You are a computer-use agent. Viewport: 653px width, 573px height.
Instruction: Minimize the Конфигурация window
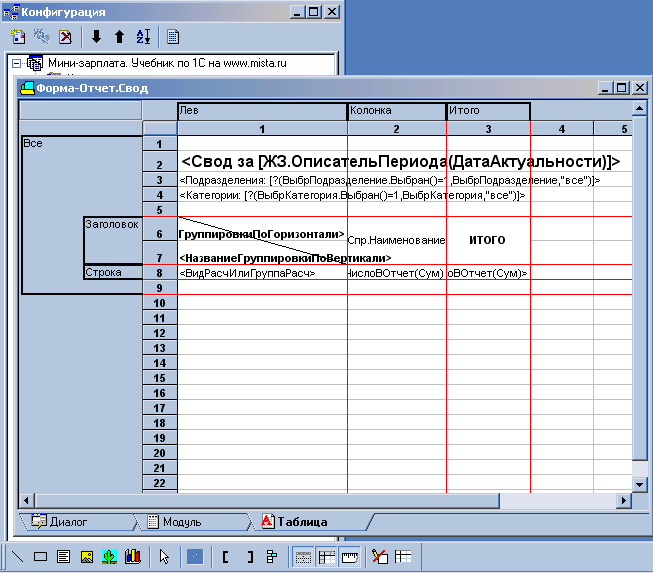pyautogui.click(x=297, y=12)
